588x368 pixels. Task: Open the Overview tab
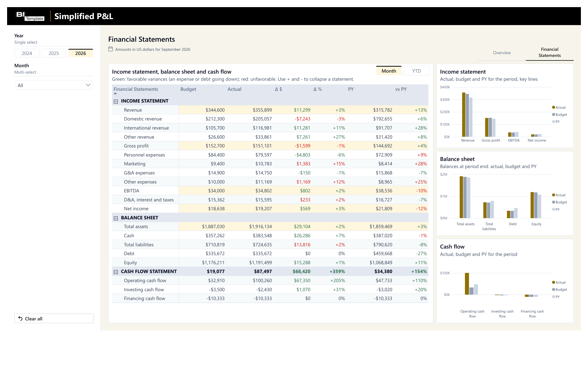502,53
